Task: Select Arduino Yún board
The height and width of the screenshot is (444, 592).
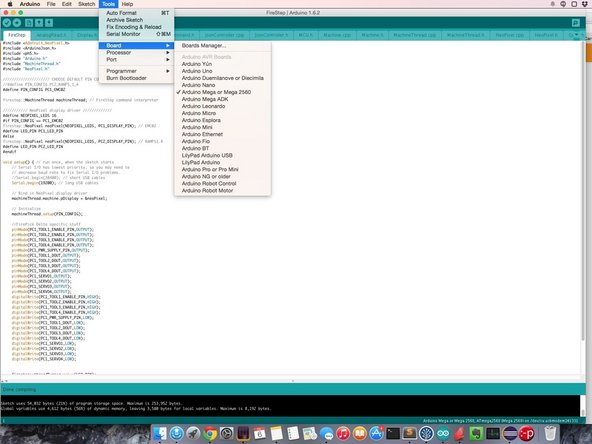Action: click(222, 64)
